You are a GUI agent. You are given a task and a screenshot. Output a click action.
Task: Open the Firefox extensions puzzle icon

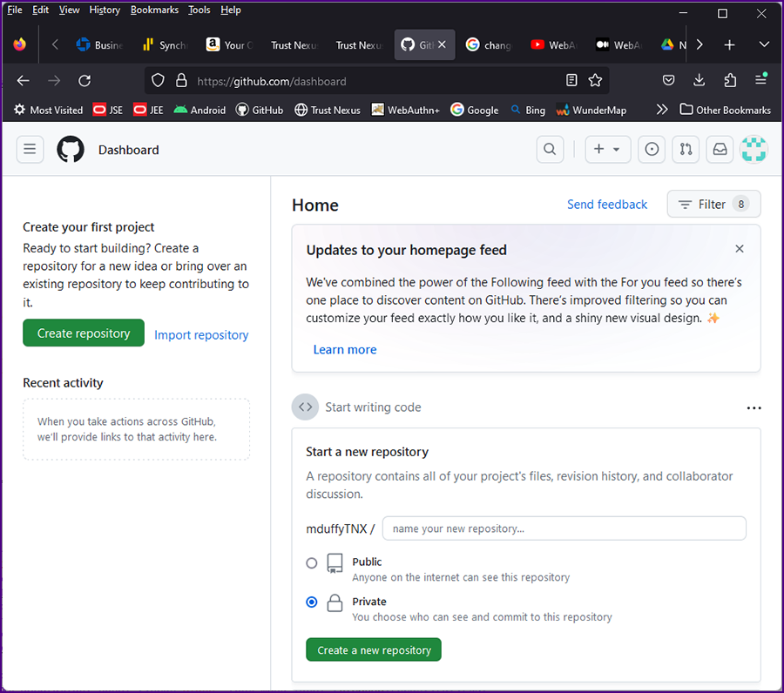point(730,80)
